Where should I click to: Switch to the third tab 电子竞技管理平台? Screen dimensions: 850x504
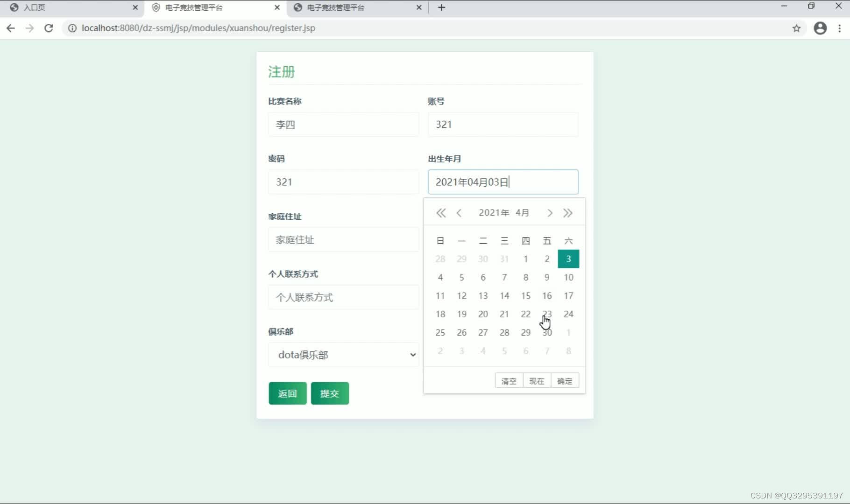pos(357,7)
